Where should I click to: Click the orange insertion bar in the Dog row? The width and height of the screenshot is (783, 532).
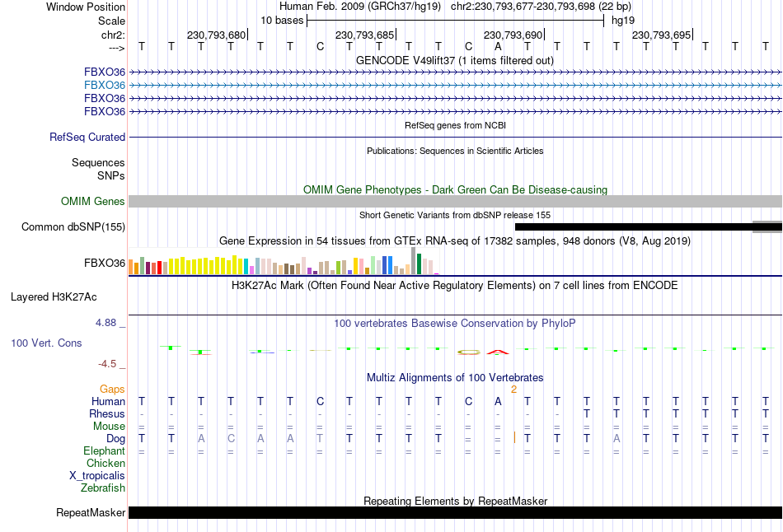(514, 437)
